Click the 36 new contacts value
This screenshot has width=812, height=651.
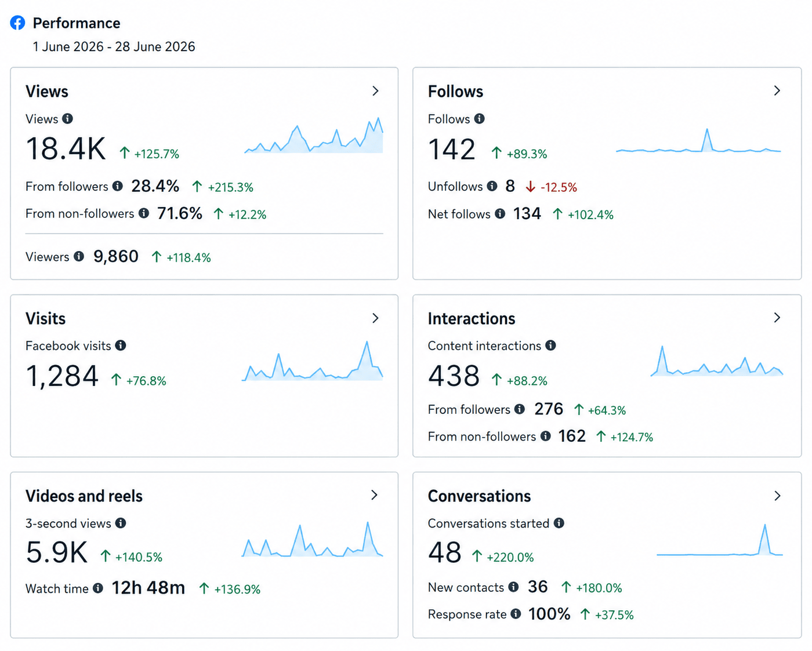(538, 587)
